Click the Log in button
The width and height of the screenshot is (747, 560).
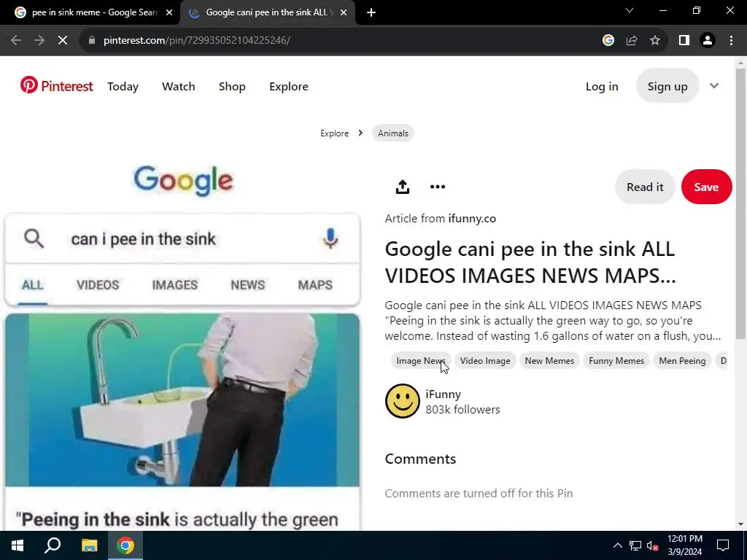[x=602, y=87]
